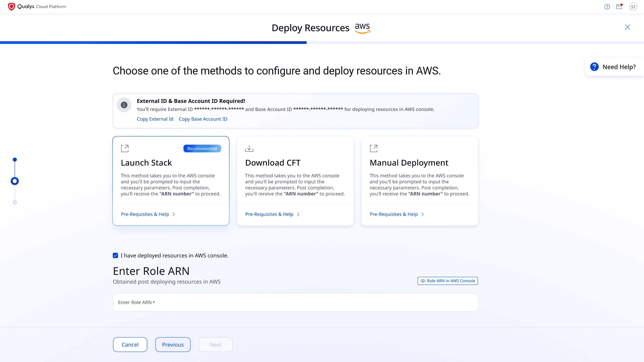Click the current step circle in the stepper
This screenshot has width=644, height=362.
tap(15, 181)
